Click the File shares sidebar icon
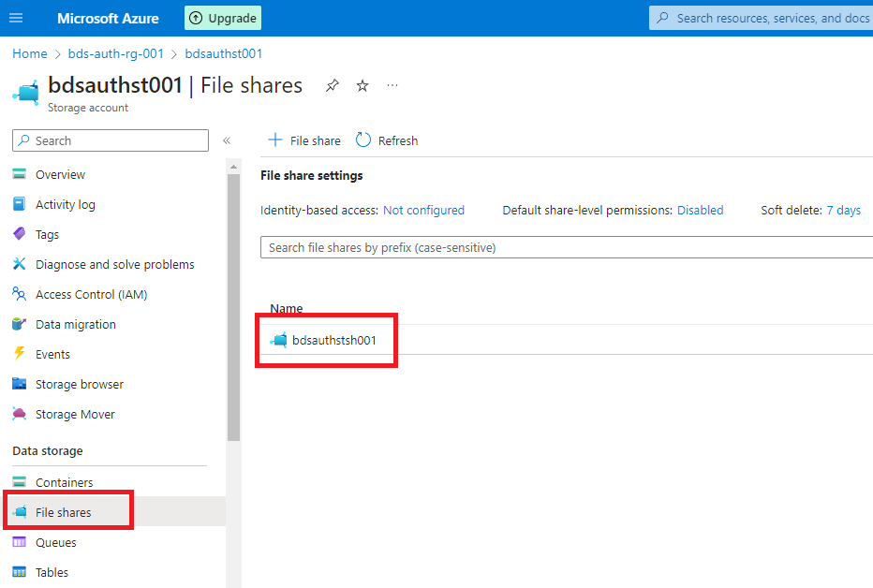The width and height of the screenshot is (873, 588). click(x=20, y=512)
